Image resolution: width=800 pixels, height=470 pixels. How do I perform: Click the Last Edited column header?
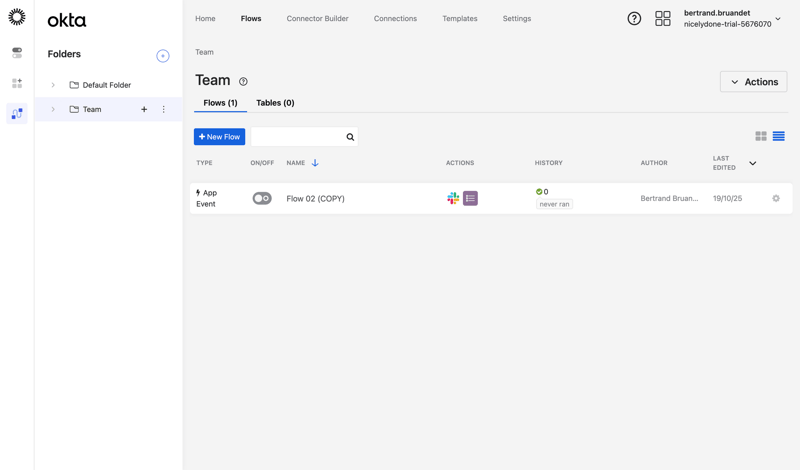724,163
